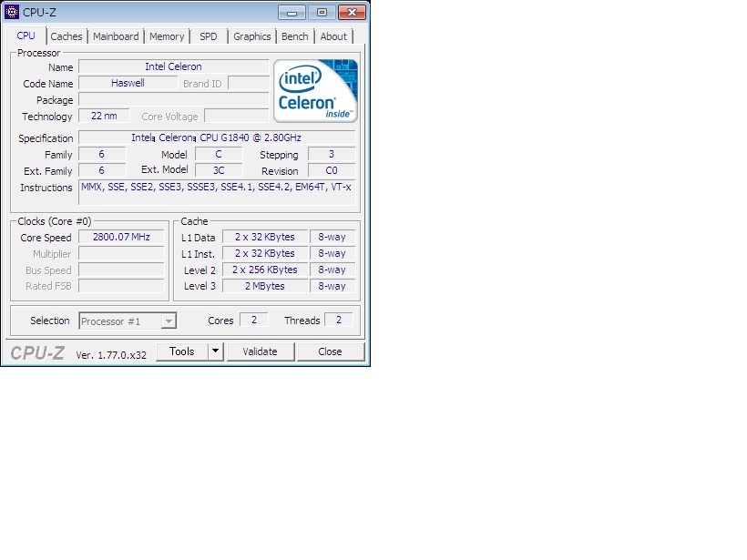Viewport: 747px width, 560px height.
Task: Click the Intel Celeron inside logo
Action: coord(315,90)
